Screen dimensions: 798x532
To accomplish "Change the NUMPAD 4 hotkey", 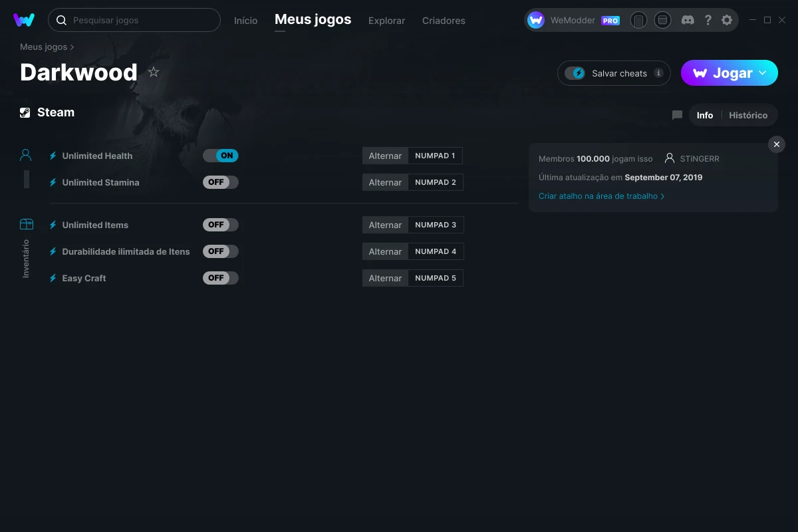I will point(436,251).
